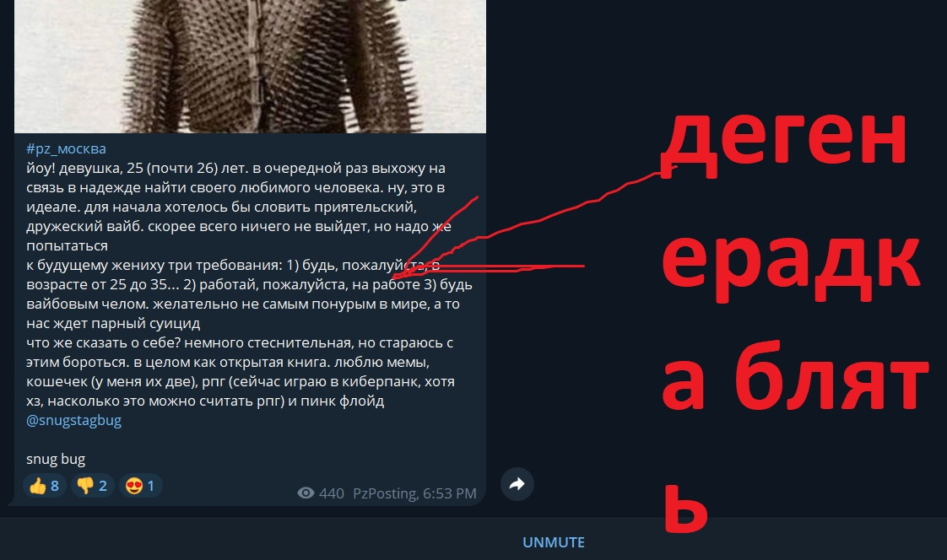The image size is (947, 560).
Task: Click the 'snug bug' signature line
Action: coord(56,460)
